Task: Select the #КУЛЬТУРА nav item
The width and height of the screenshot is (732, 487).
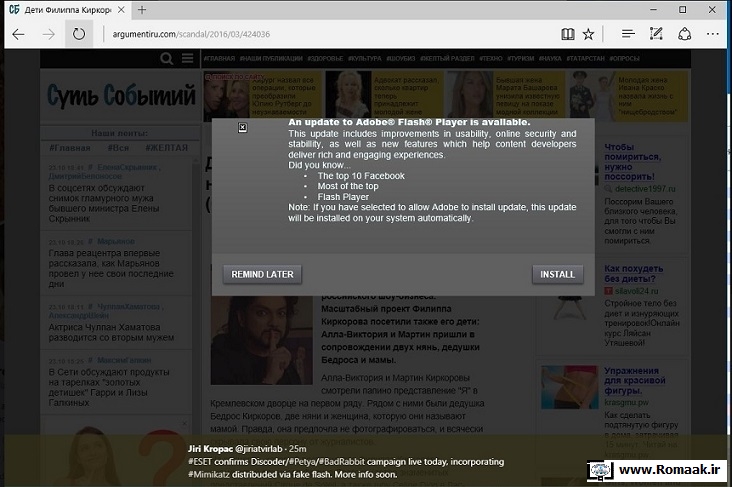Action: tap(365, 58)
